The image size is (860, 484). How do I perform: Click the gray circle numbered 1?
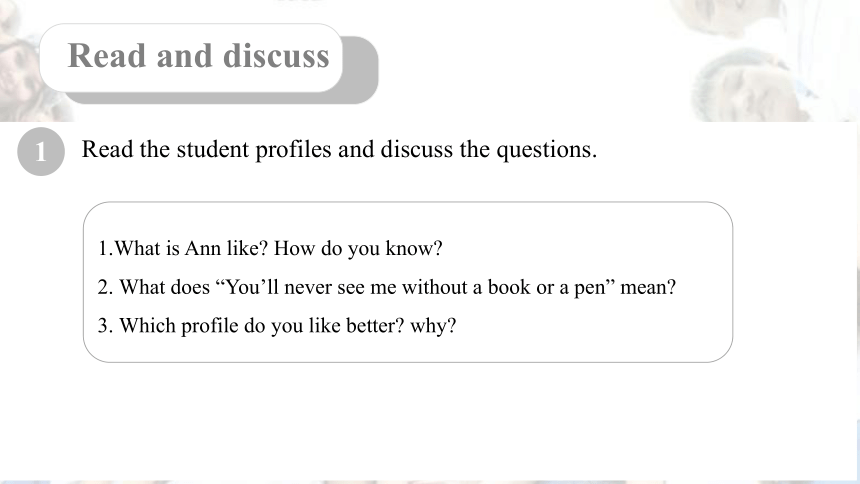[41, 151]
